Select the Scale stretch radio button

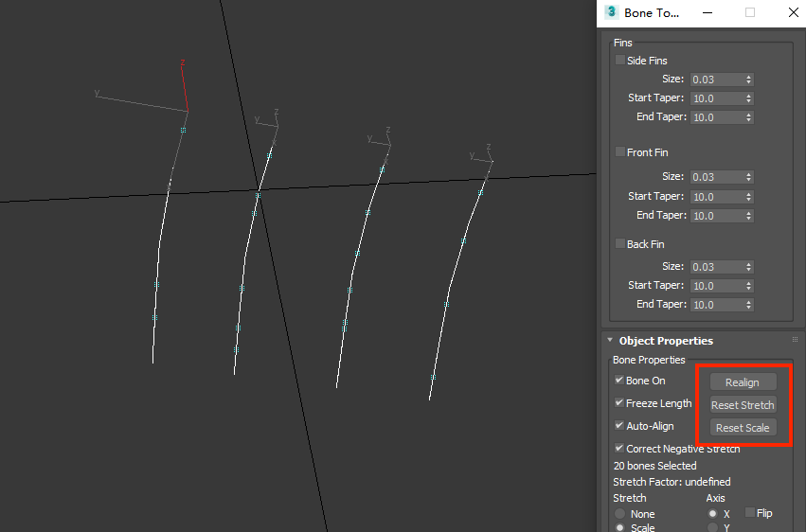(x=620, y=527)
